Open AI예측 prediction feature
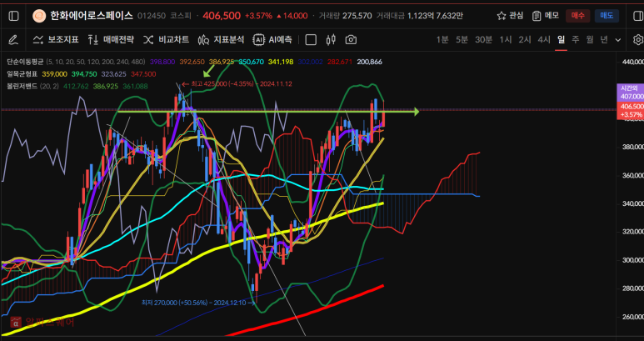 click(x=272, y=40)
